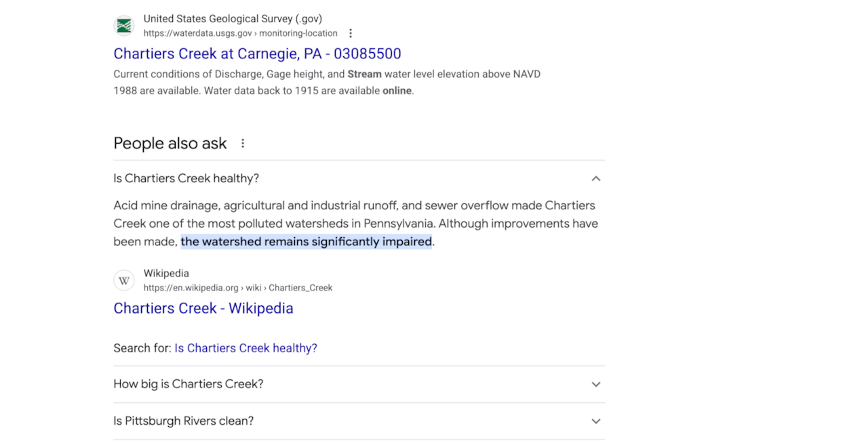The image size is (868, 443).
Task: Click the Wikipedia site name label
Action: [x=166, y=274]
